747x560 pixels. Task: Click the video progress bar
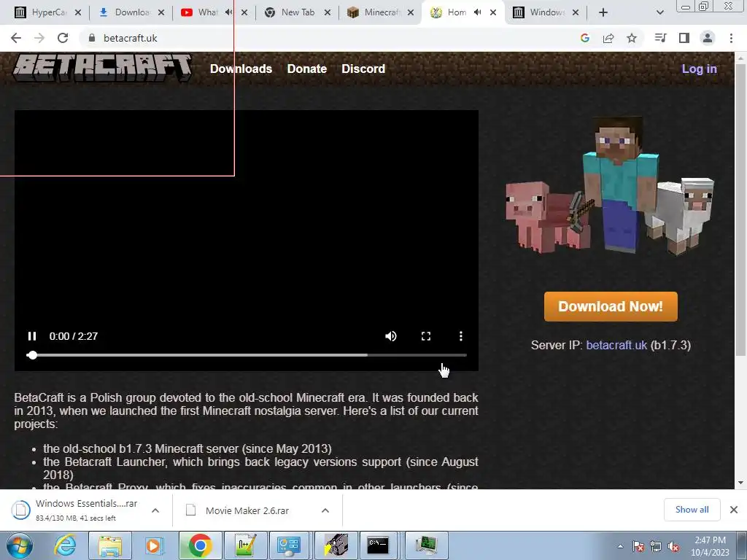click(247, 355)
